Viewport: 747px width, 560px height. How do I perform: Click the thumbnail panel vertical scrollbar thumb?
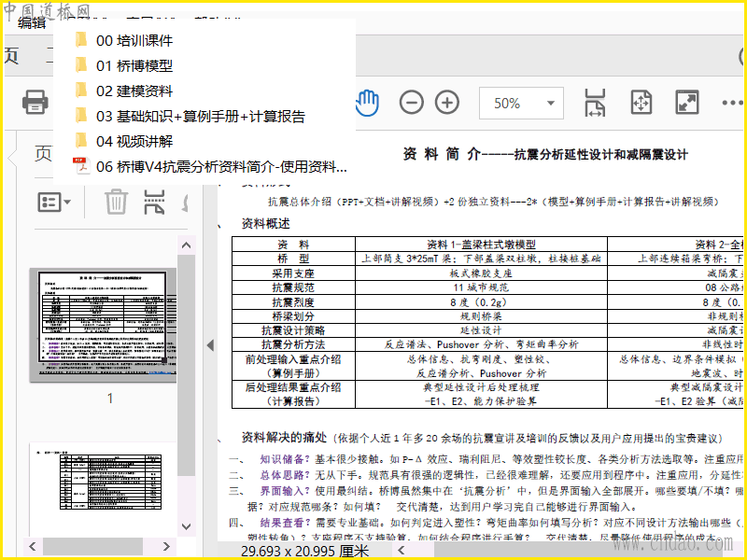(x=186, y=365)
